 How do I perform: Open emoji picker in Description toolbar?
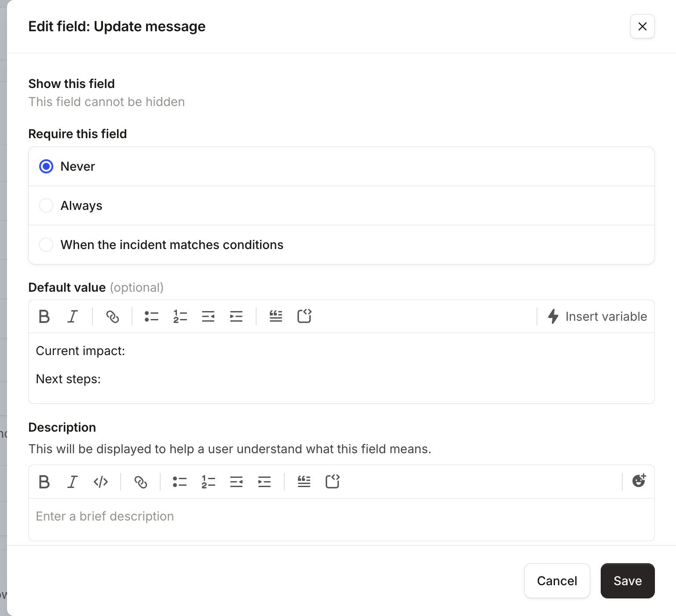point(639,481)
